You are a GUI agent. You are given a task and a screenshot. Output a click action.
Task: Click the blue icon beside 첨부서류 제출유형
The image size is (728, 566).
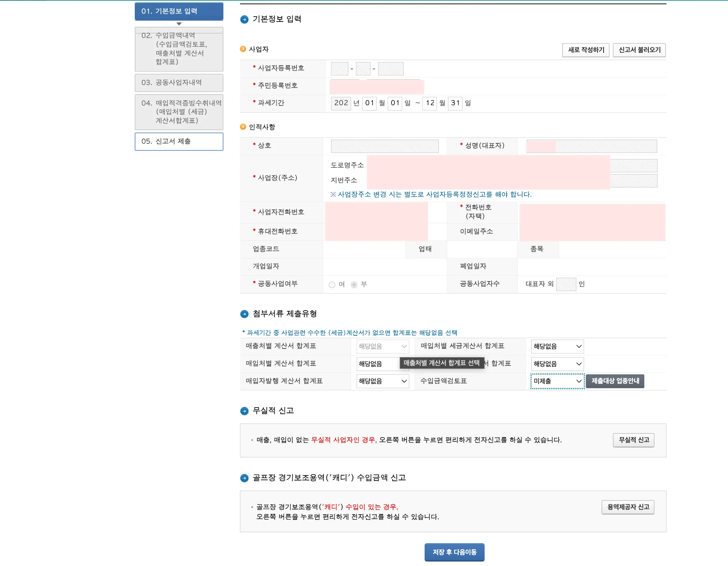coord(245,314)
